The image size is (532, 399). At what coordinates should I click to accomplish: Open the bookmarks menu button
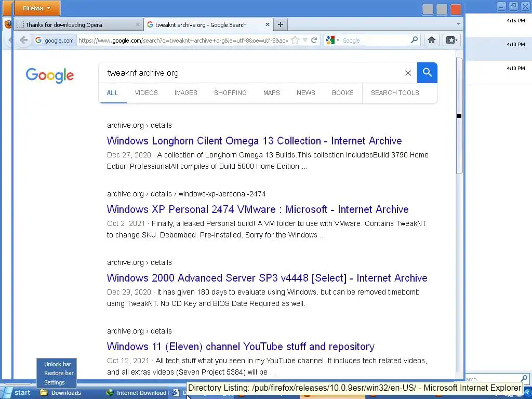(451, 40)
